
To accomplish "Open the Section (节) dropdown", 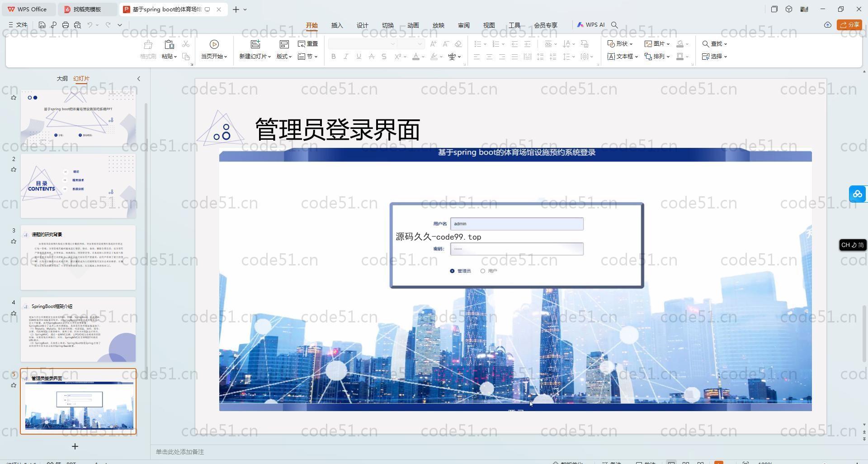I will [x=308, y=57].
